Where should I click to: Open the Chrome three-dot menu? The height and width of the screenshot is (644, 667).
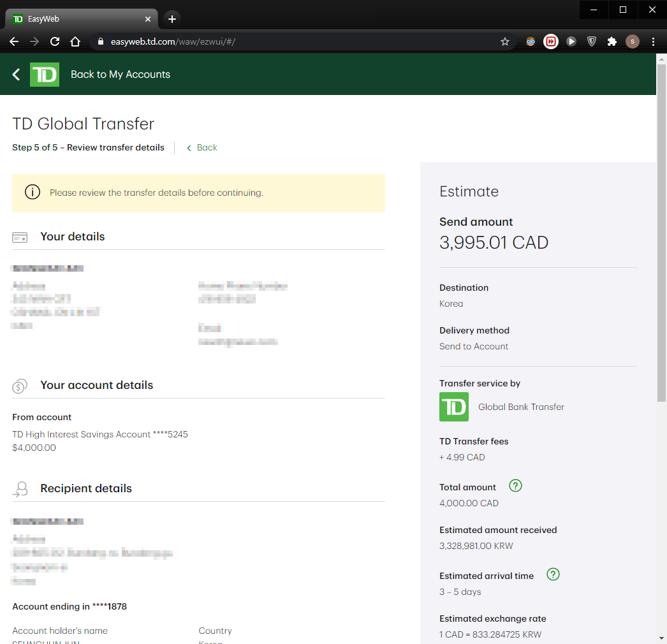pyautogui.click(x=654, y=41)
